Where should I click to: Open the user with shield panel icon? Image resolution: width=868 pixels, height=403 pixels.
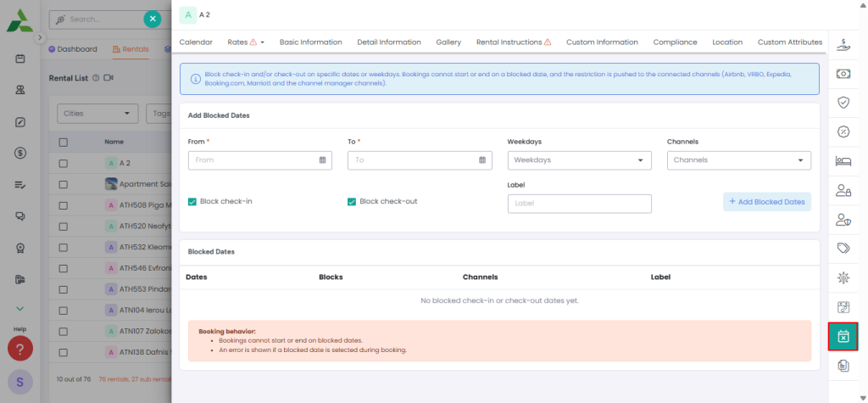click(843, 220)
